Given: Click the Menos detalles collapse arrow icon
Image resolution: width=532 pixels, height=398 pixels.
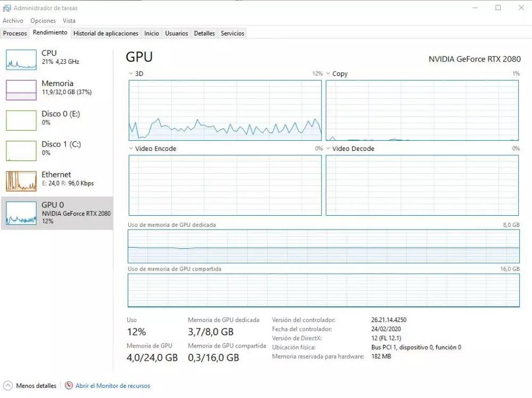Looking at the screenshot, I should 8,386.
